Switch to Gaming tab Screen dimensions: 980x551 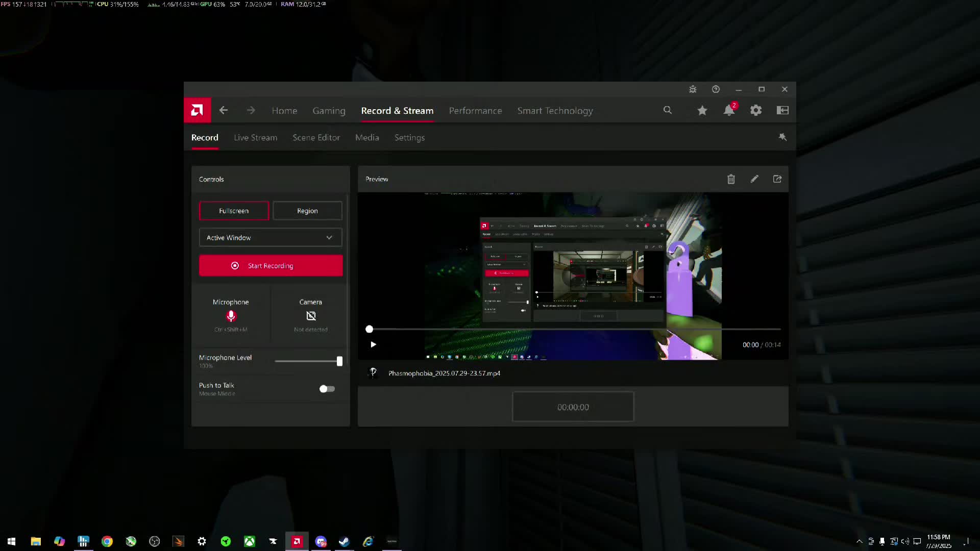click(x=329, y=111)
